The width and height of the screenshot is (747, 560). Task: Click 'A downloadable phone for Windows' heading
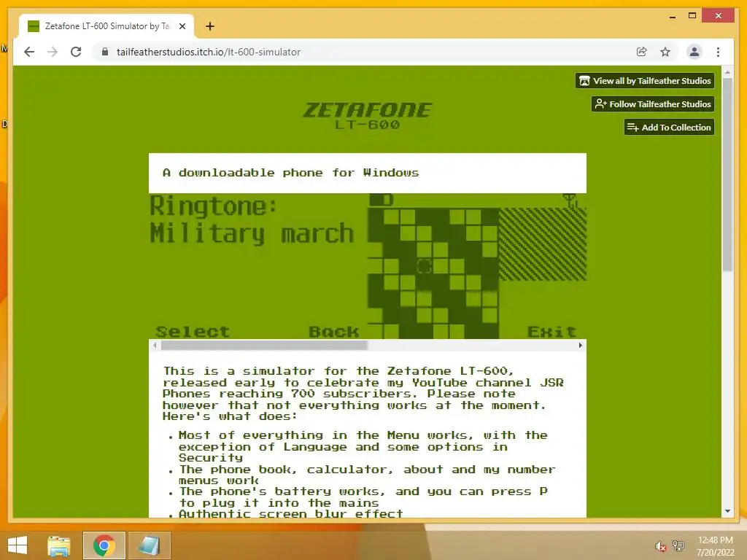(x=290, y=173)
